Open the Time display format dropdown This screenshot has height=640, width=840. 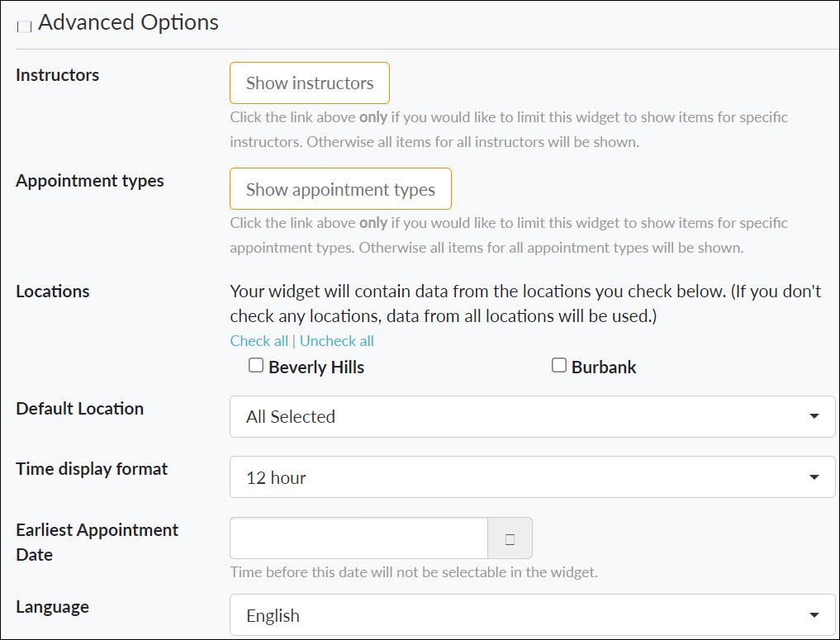click(x=533, y=477)
